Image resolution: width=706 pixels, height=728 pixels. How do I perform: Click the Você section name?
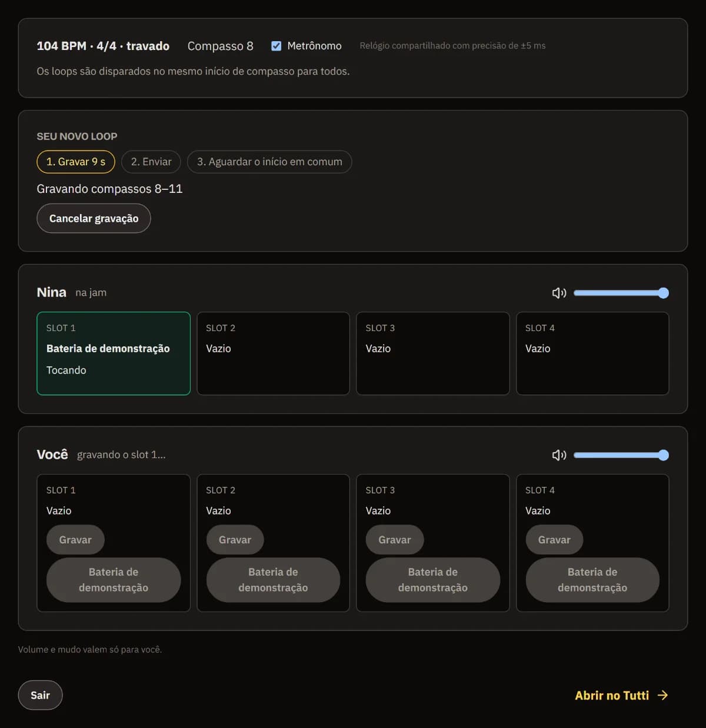52,455
